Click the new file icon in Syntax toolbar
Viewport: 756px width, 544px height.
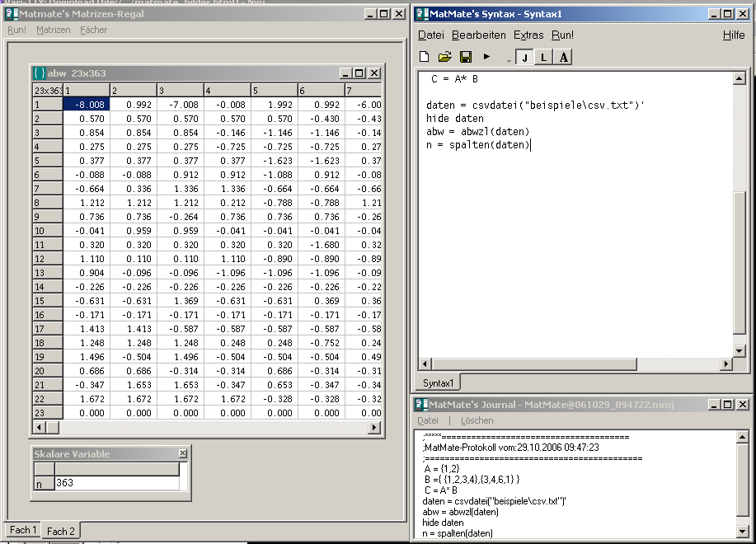click(x=425, y=57)
